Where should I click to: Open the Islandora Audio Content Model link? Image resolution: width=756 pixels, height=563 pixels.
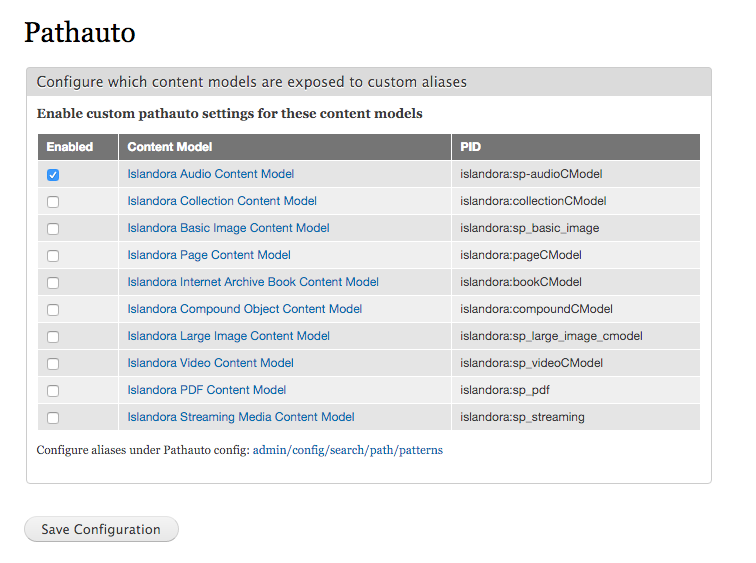coord(211,174)
